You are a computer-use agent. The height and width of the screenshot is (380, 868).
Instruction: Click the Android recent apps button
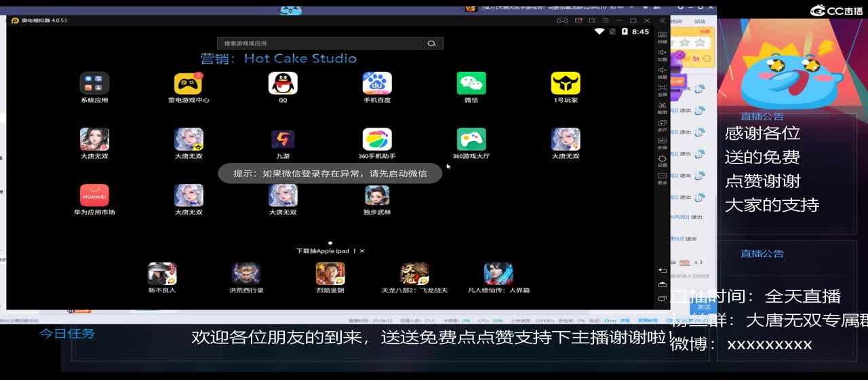(663, 298)
